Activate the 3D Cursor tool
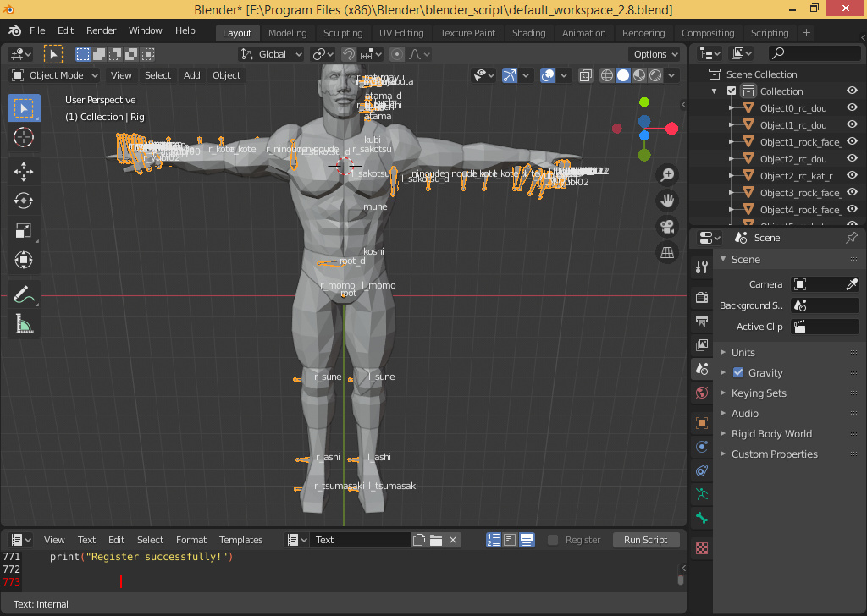The image size is (867, 616). [23, 137]
